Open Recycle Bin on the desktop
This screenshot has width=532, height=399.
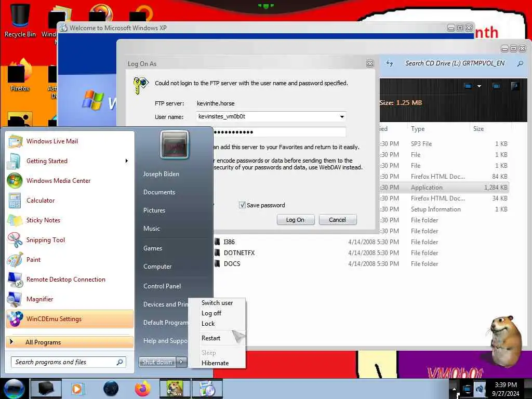pyautogui.click(x=20, y=20)
